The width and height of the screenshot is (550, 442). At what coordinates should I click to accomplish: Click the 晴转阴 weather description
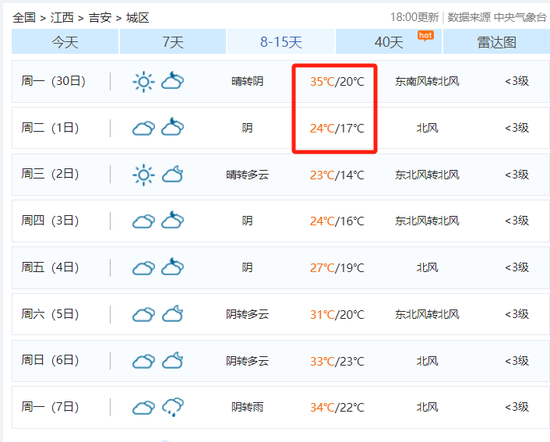click(x=247, y=81)
